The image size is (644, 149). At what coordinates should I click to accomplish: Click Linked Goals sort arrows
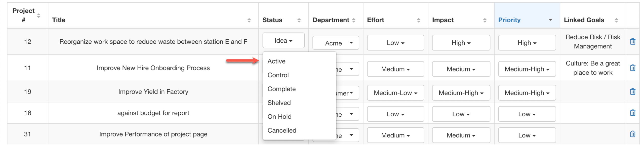tap(616, 20)
